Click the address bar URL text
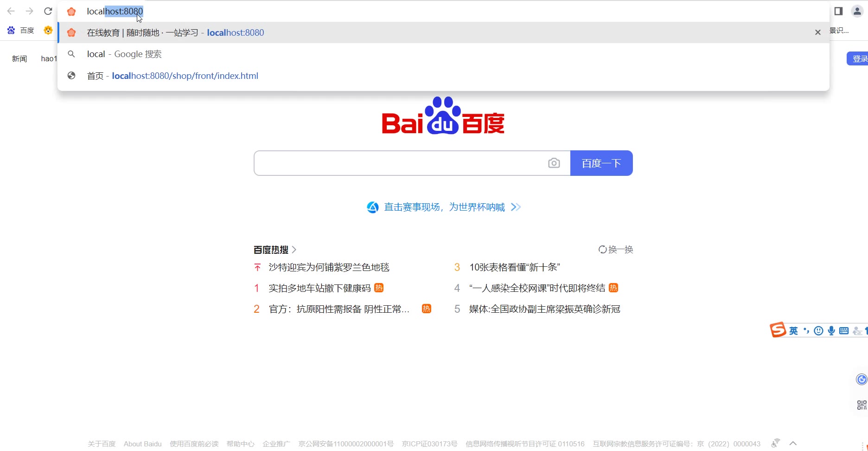868x451 pixels. (115, 11)
